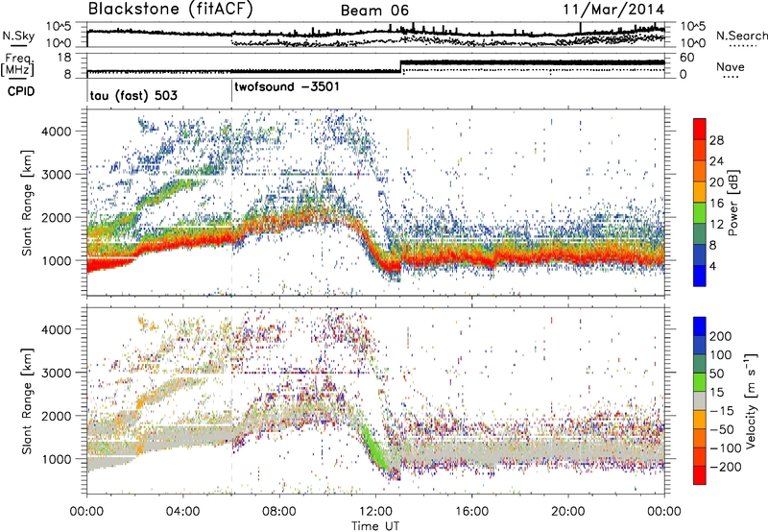
Task: Click the red top segment of Power colorbar
Action: click(700, 130)
